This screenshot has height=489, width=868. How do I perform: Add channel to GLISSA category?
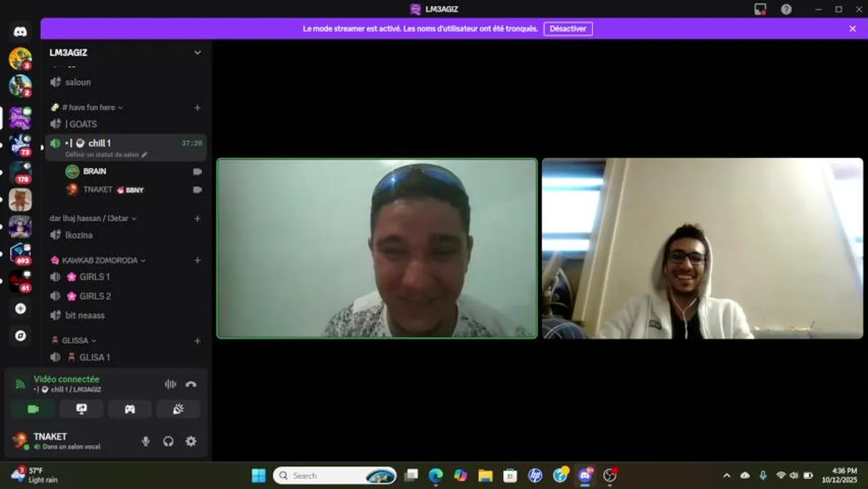tap(198, 340)
